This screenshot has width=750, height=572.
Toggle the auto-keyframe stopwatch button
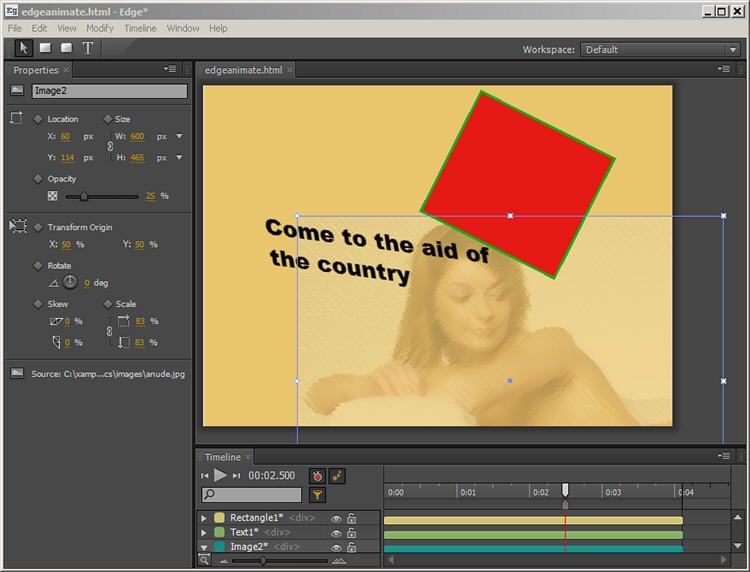[x=317, y=476]
